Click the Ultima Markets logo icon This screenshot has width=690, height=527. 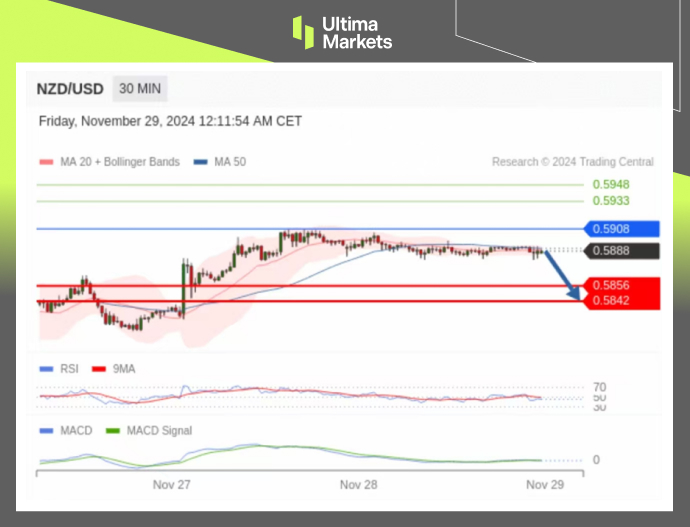click(303, 31)
